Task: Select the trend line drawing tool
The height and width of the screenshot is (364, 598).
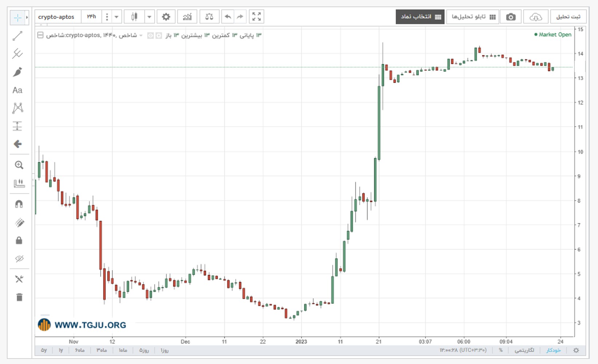Action: 17,36
